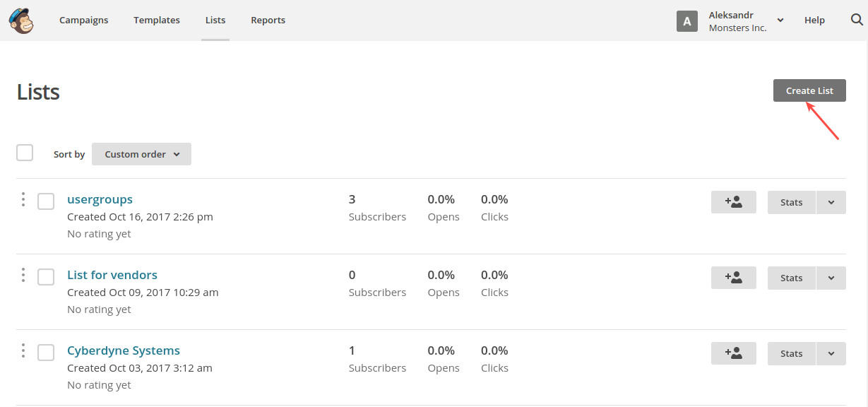
Task: Open the Custom order sort dropdown
Action: (141, 154)
